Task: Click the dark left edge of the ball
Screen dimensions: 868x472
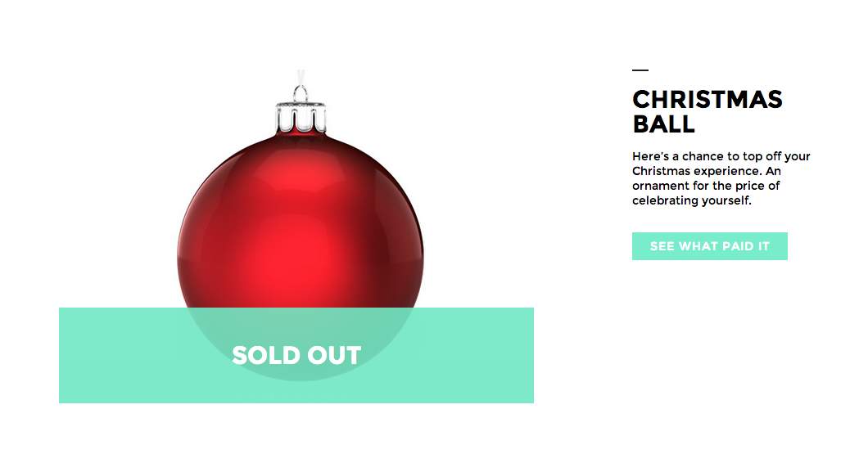Action: [x=183, y=254]
